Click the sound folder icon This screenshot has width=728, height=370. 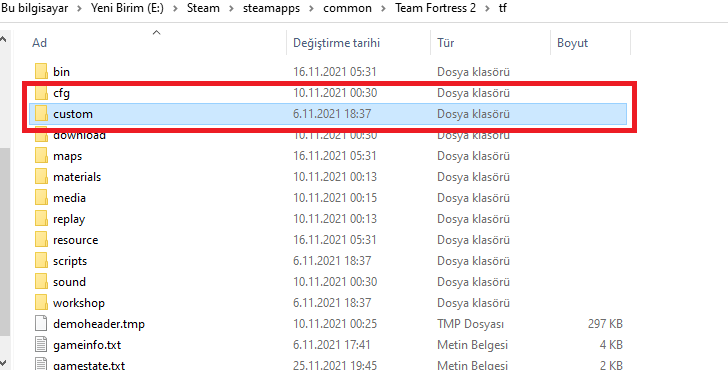coord(41,282)
